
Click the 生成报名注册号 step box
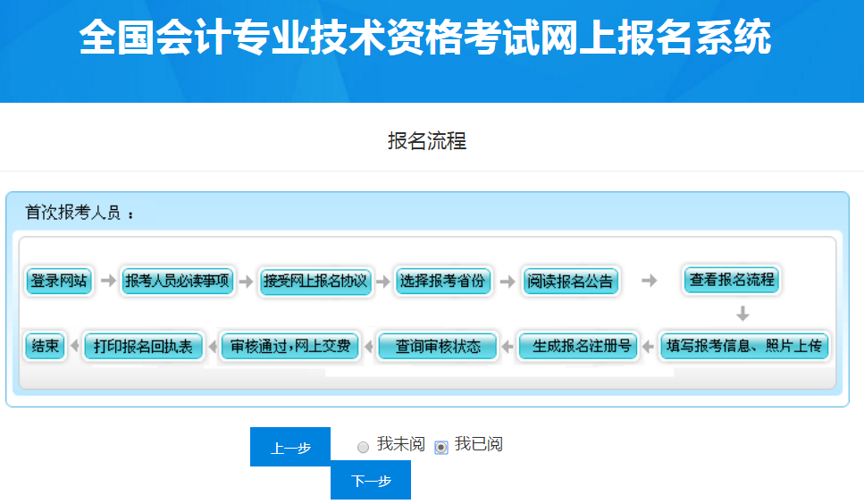pos(579,346)
